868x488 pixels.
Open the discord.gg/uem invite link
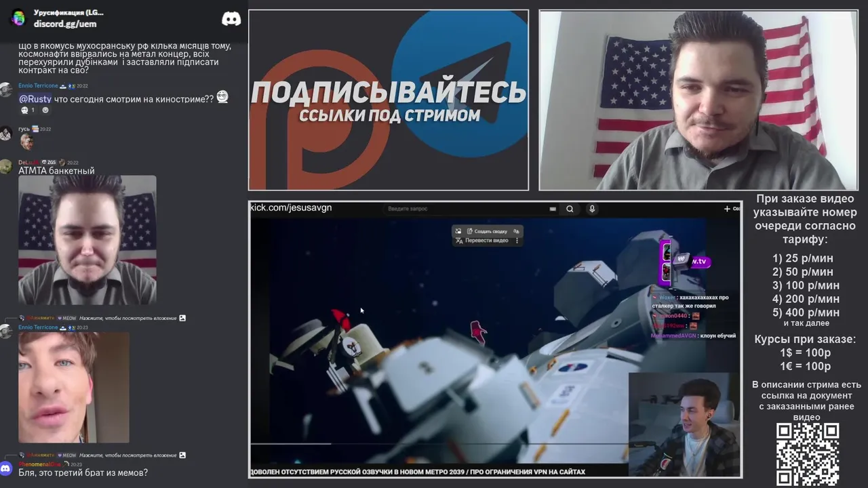tap(65, 24)
